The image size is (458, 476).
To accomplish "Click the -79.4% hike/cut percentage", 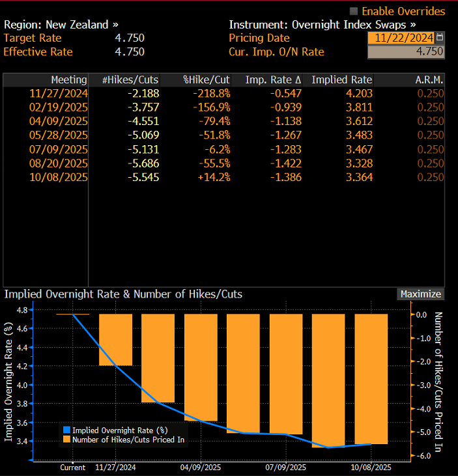I will point(215,121).
